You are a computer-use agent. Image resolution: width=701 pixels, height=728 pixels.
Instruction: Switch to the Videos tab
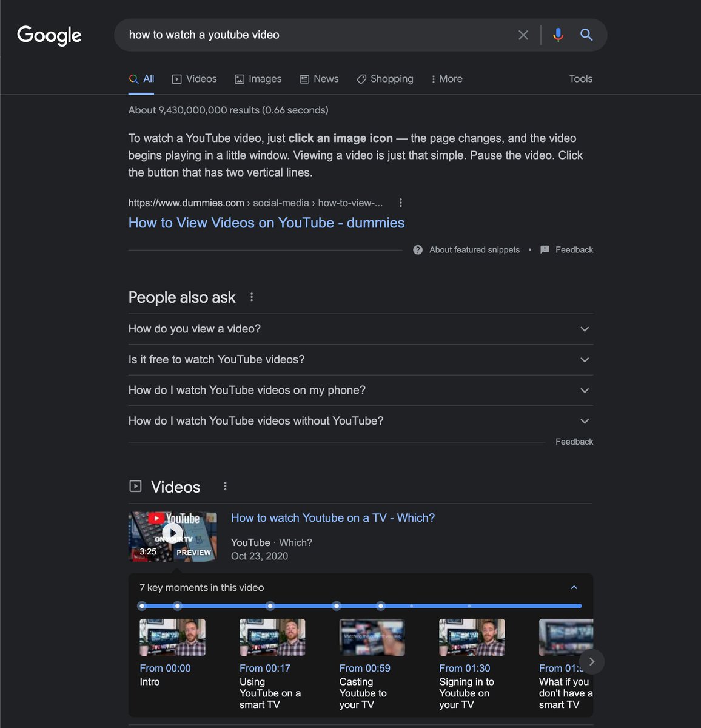click(194, 79)
